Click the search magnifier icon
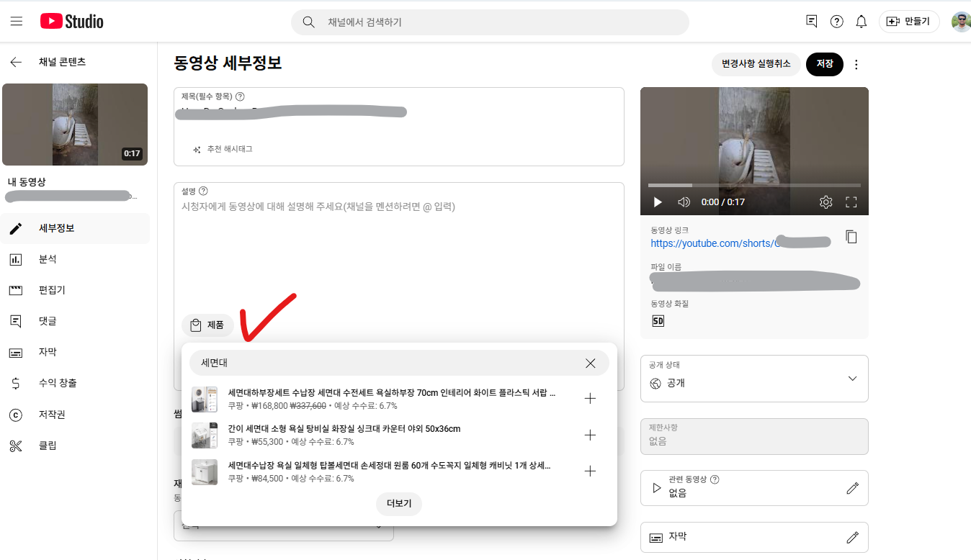Viewport: 971px width, 560px height. coord(308,22)
